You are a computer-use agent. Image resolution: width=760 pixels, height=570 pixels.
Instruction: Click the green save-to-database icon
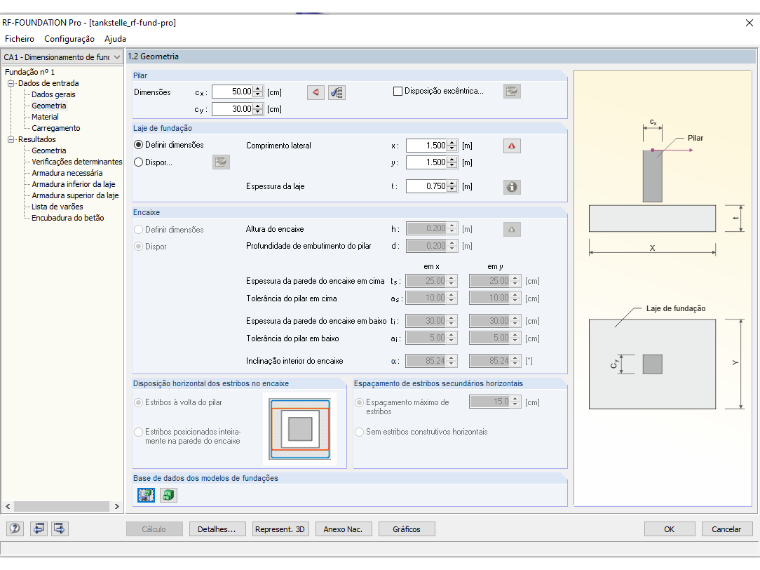pyautogui.click(x=169, y=495)
